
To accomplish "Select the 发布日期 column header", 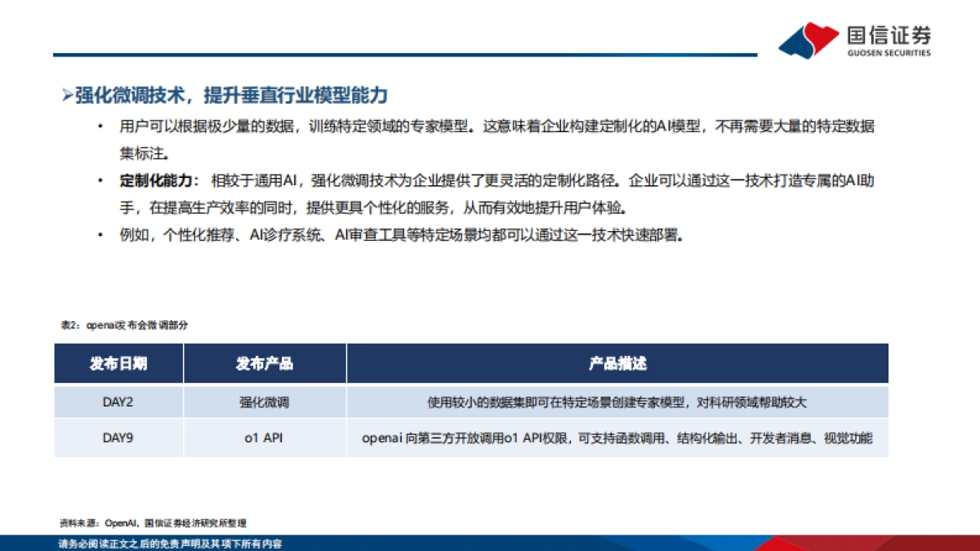I will [118, 364].
